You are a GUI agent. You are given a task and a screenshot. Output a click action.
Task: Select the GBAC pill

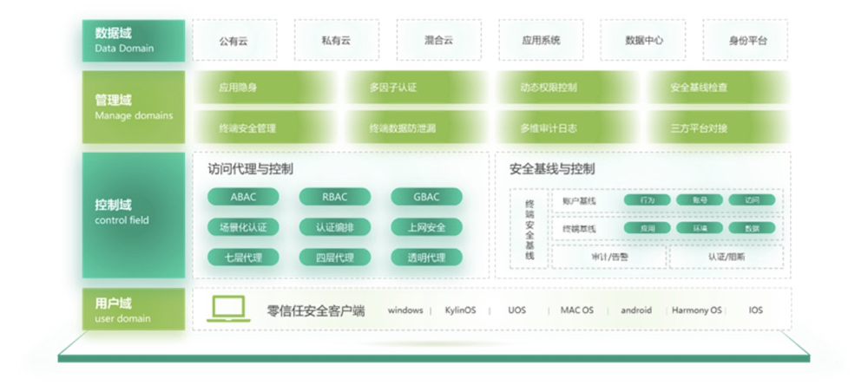pyautogui.click(x=426, y=197)
